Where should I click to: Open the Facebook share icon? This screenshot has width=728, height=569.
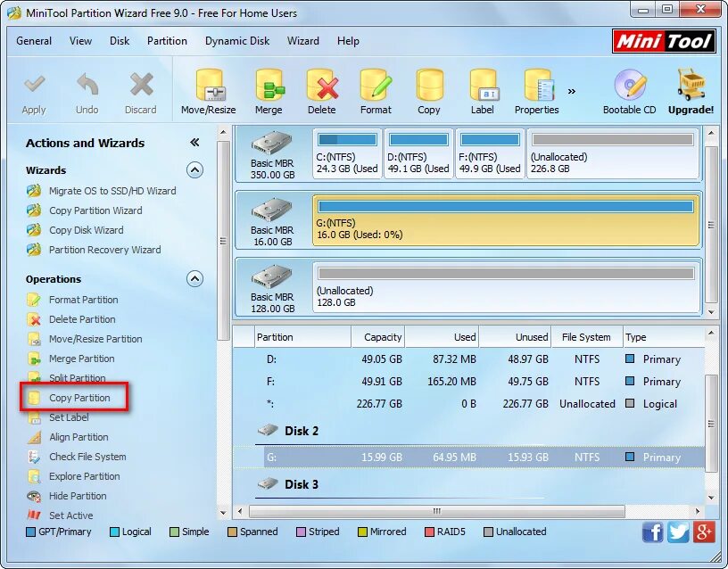point(652,532)
